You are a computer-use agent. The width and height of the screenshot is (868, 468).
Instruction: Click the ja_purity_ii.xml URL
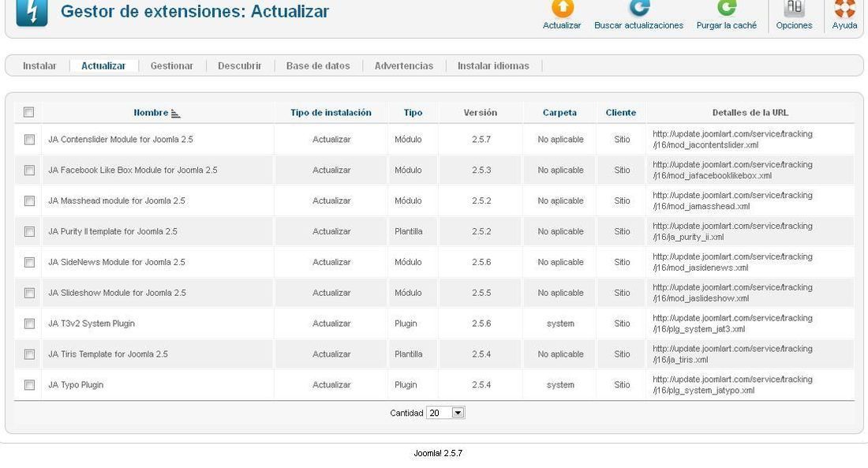pyautogui.click(x=732, y=231)
